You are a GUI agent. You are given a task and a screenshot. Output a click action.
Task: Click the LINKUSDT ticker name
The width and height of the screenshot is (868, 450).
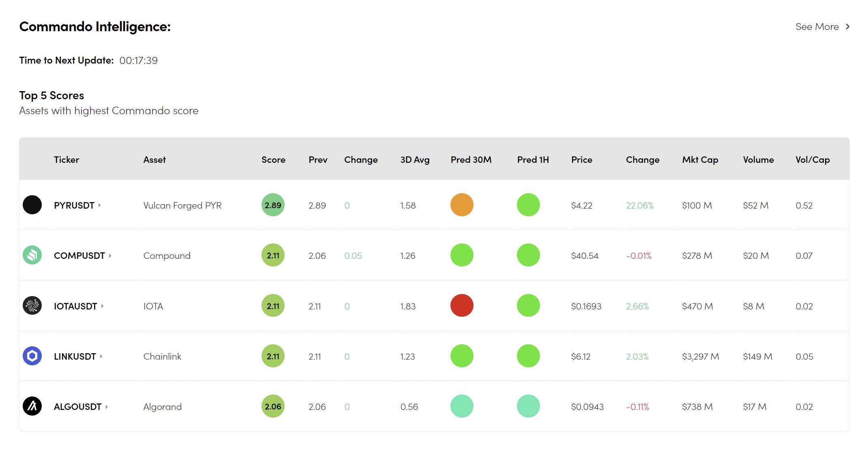coord(75,356)
